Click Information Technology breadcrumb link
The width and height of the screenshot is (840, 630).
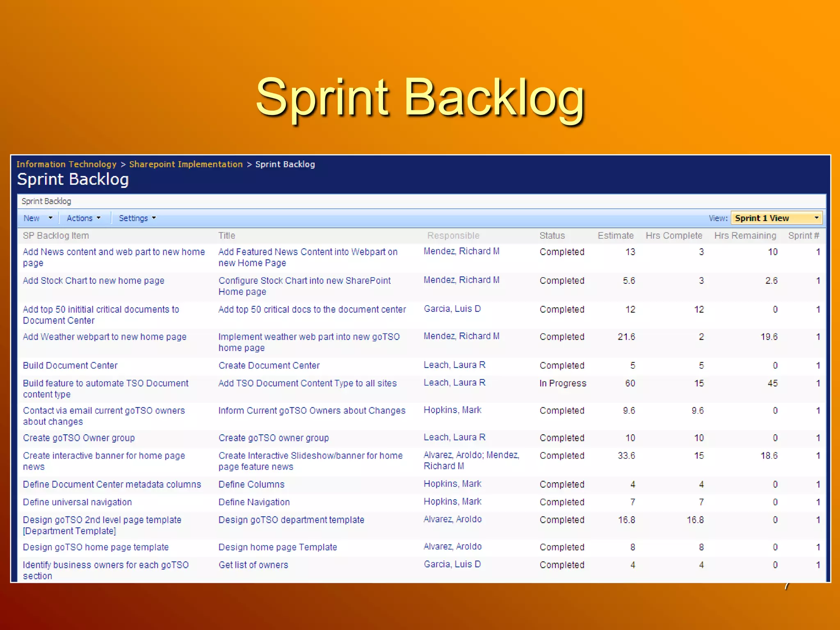[66, 164]
